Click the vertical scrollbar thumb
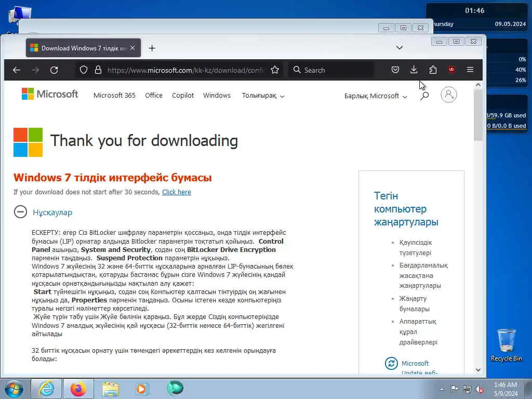This screenshot has width=532, height=399. (478, 115)
